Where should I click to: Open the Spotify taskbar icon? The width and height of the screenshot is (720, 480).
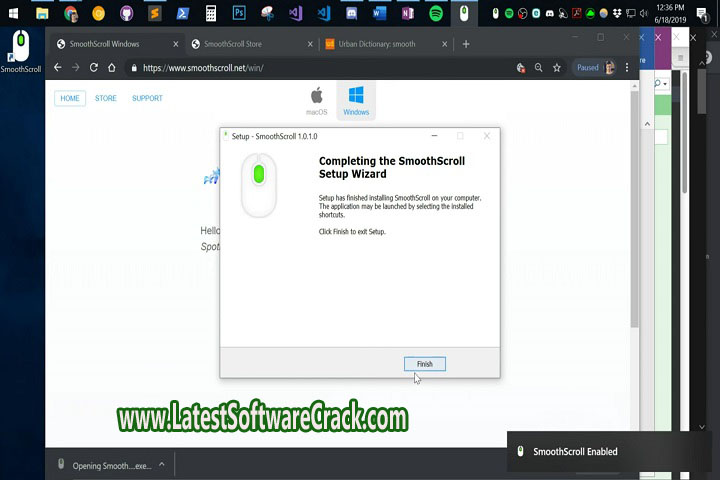(x=436, y=14)
